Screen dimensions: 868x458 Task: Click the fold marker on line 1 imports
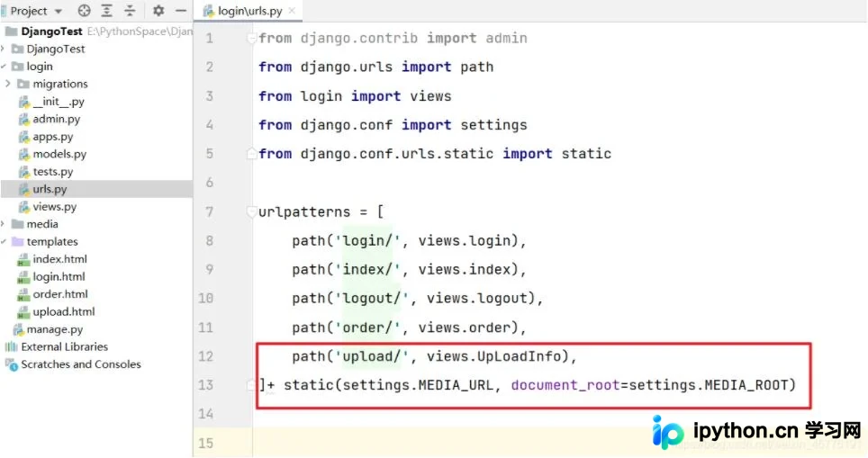pyautogui.click(x=251, y=38)
